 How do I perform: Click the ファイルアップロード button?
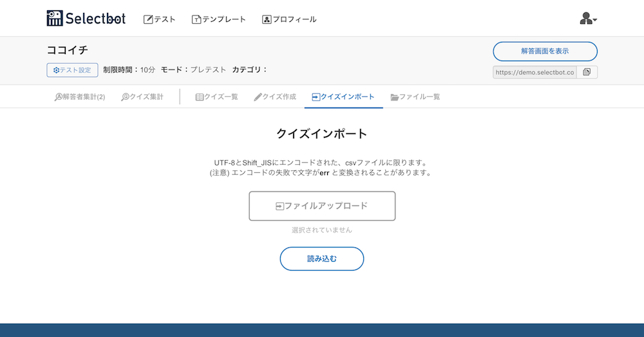click(x=322, y=206)
